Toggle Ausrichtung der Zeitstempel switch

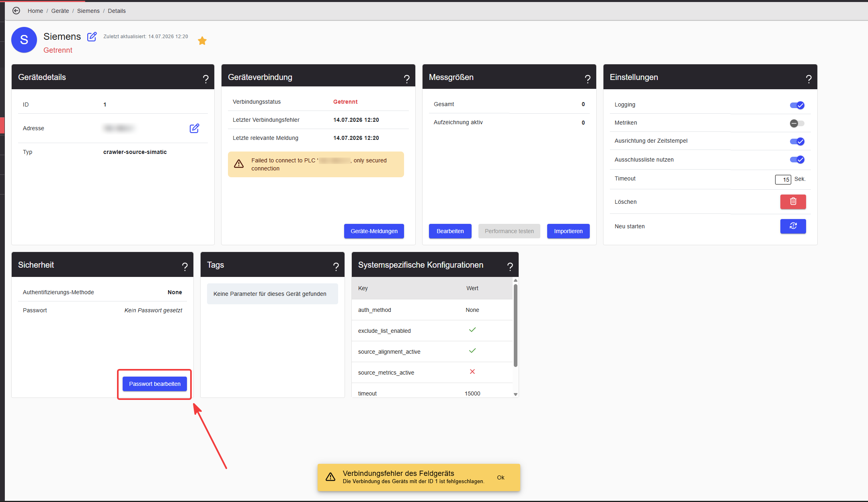pos(797,141)
